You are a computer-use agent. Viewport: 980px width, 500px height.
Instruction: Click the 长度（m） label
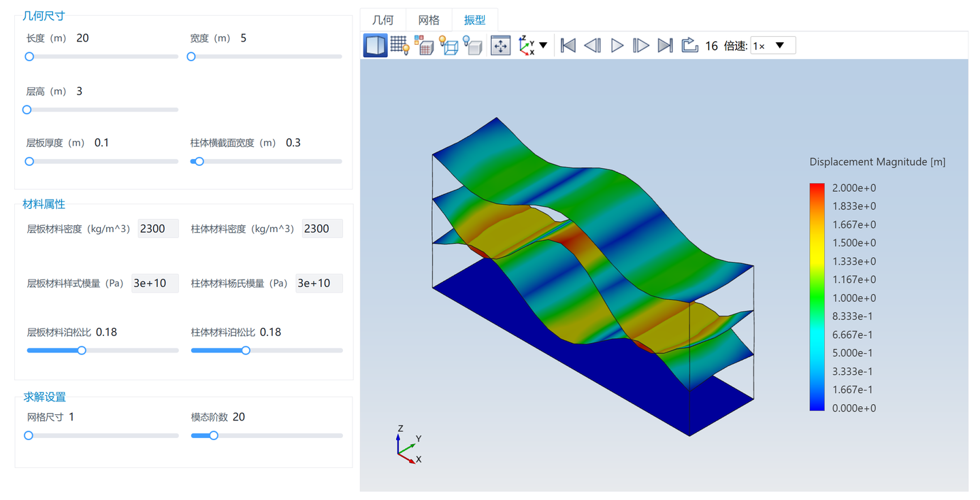coord(46,38)
